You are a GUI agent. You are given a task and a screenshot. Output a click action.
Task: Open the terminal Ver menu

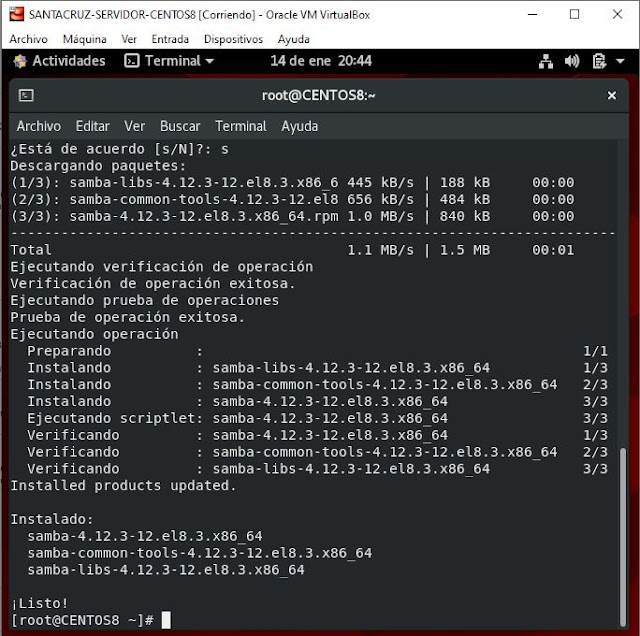coord(135,127)
